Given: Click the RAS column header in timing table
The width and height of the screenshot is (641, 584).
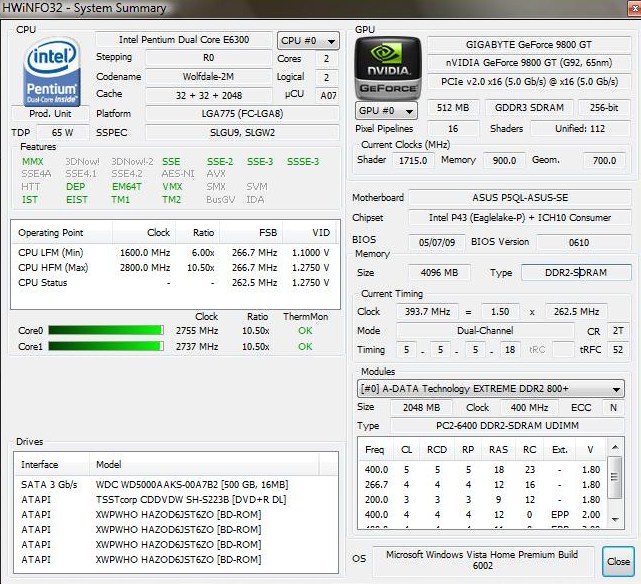Looking at the screenshot, I should [x=499, y=450].
